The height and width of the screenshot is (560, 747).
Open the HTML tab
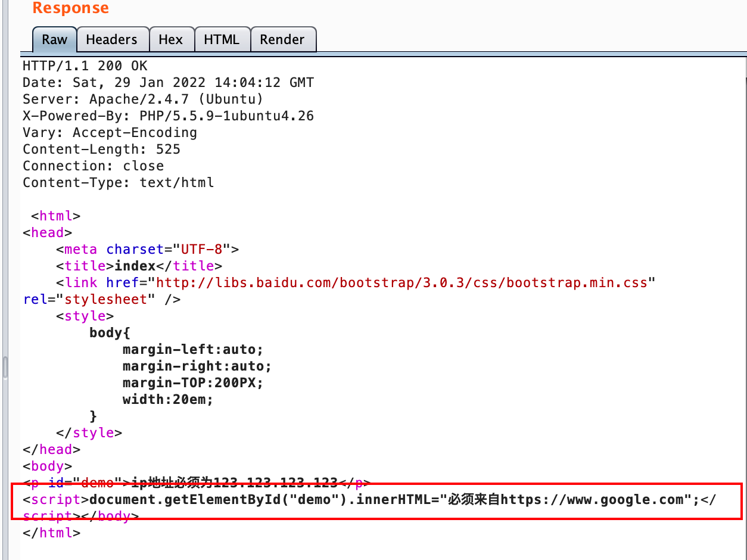click(x=222, y=39)
